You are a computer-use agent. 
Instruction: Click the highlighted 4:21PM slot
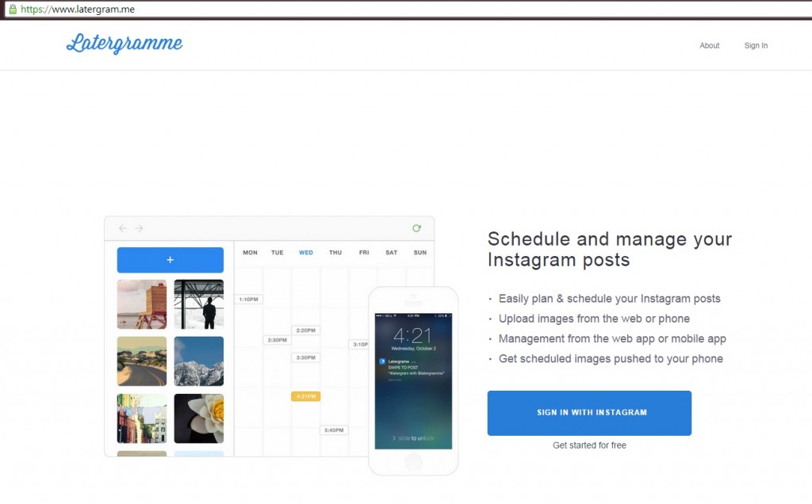[305, 396]
